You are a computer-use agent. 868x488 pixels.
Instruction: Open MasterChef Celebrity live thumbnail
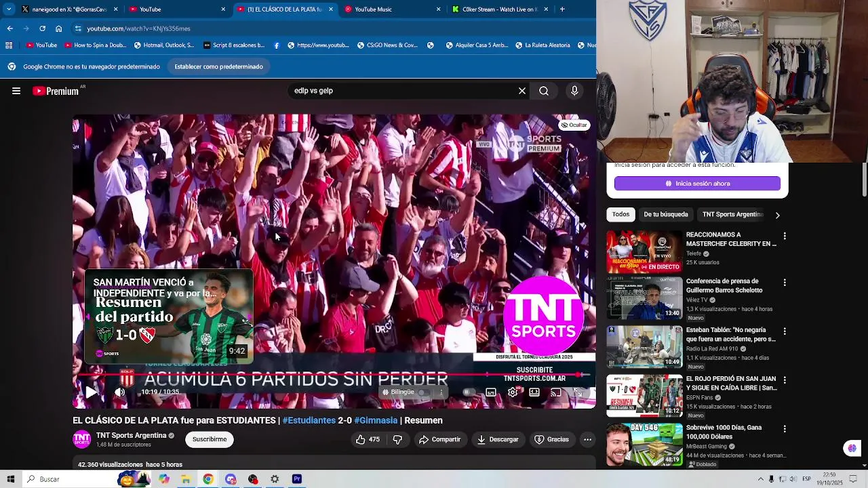coord(644,251)
